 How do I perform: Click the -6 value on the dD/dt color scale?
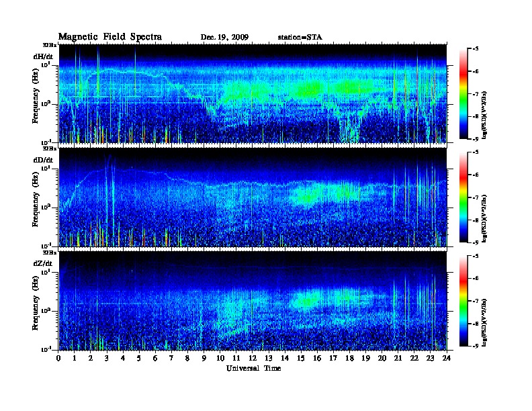point(476,175)
